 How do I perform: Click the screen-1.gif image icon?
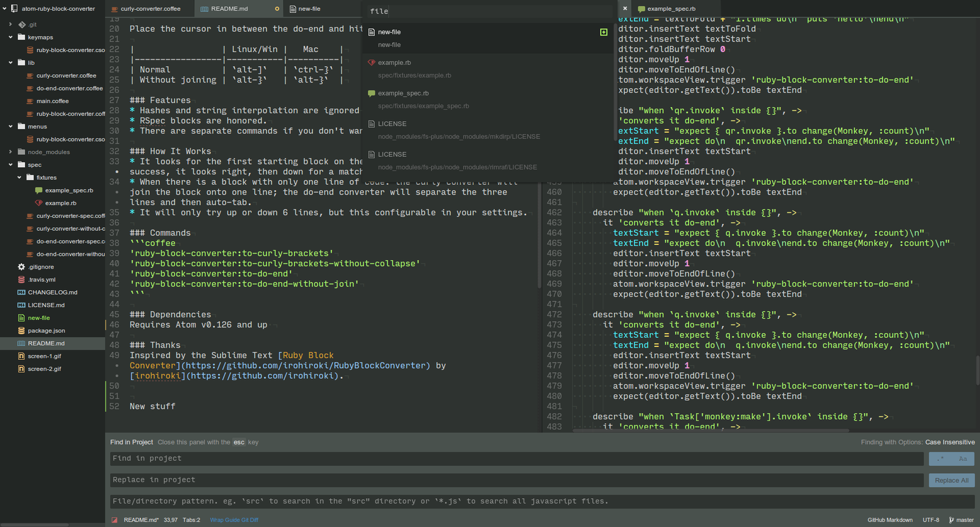tap(21, 356)
